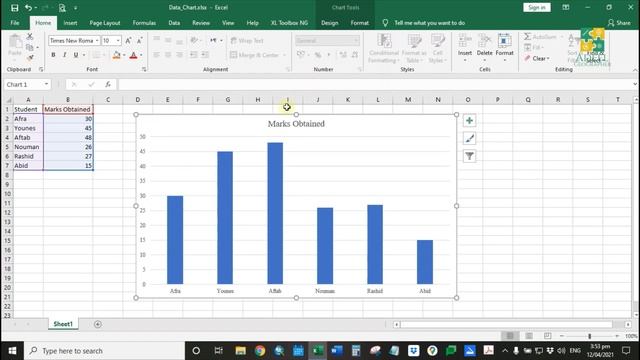
Task: Open Chart Styles paintbrush button
Action: click(469, 138)
